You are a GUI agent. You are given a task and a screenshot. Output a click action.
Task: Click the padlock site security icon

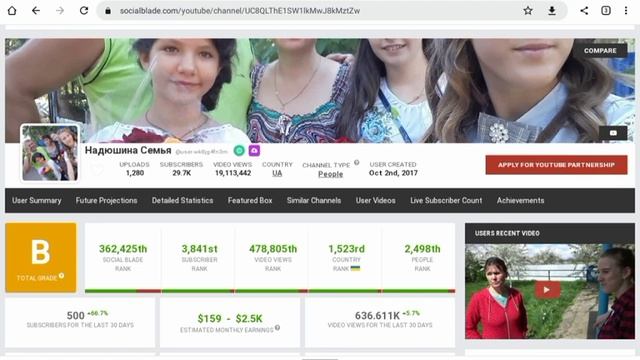point(108,11)
